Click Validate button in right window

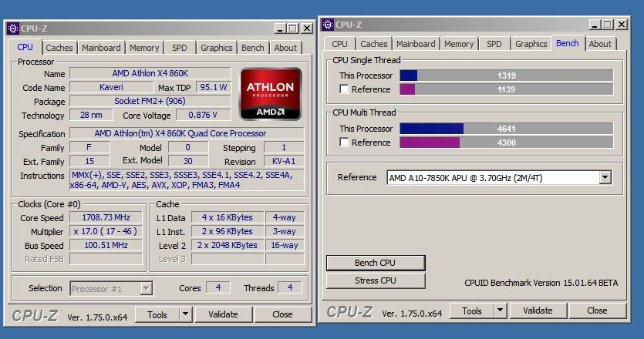[x=538, y=310]
